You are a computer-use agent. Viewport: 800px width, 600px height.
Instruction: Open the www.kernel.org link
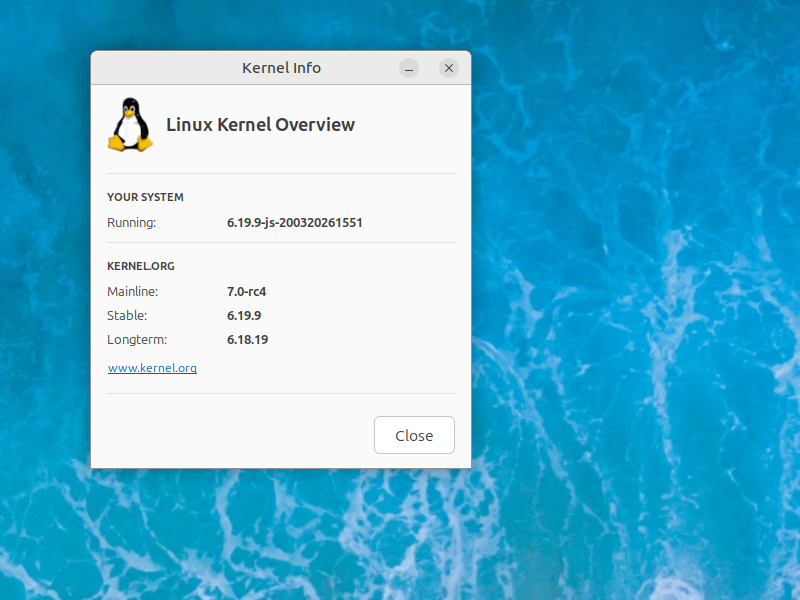(152, 368)
